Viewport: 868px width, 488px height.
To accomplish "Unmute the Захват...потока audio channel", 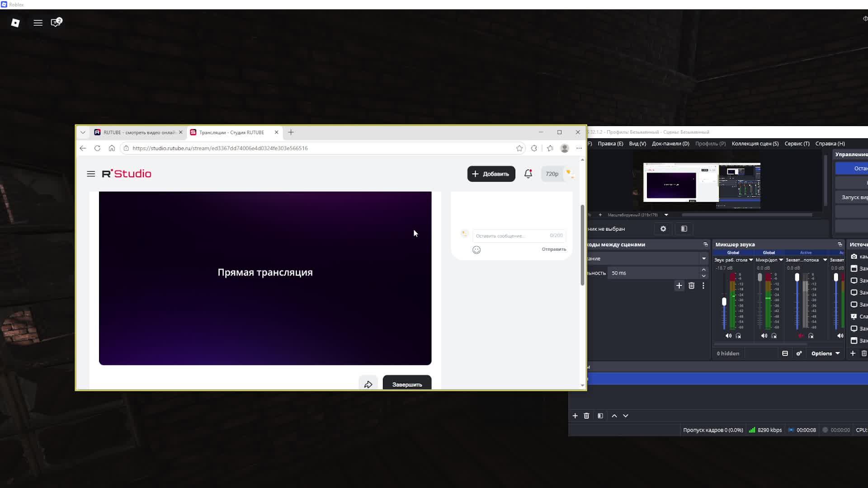I will [x=801, y=336].
